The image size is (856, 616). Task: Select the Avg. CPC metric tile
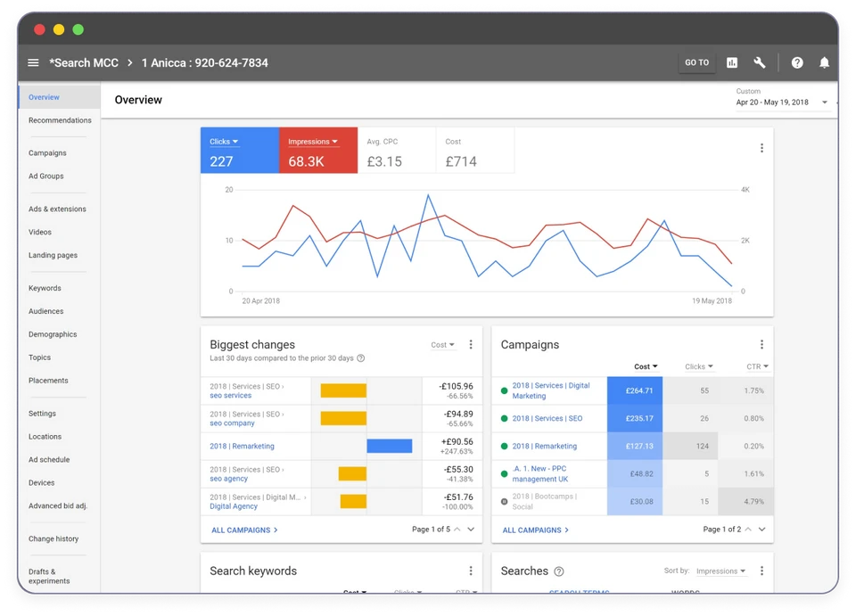coord(396,151)
